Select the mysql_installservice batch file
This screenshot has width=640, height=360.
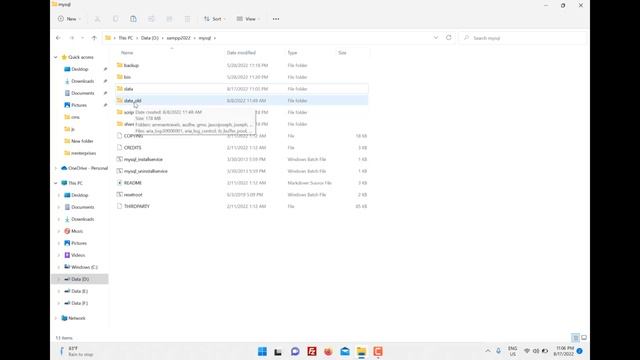tap(242, 159)
